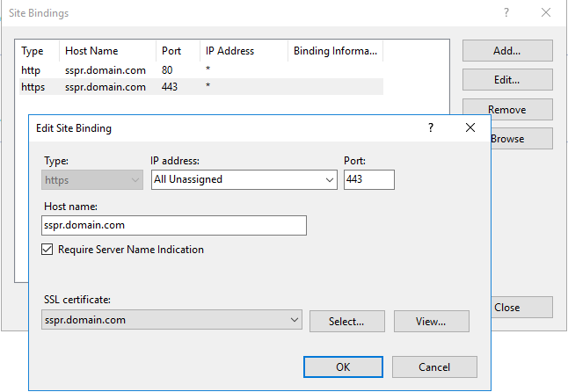Click the help question mark in Site Bindings
The width and height of the screenshot is (568, 392).
(506, 13)
